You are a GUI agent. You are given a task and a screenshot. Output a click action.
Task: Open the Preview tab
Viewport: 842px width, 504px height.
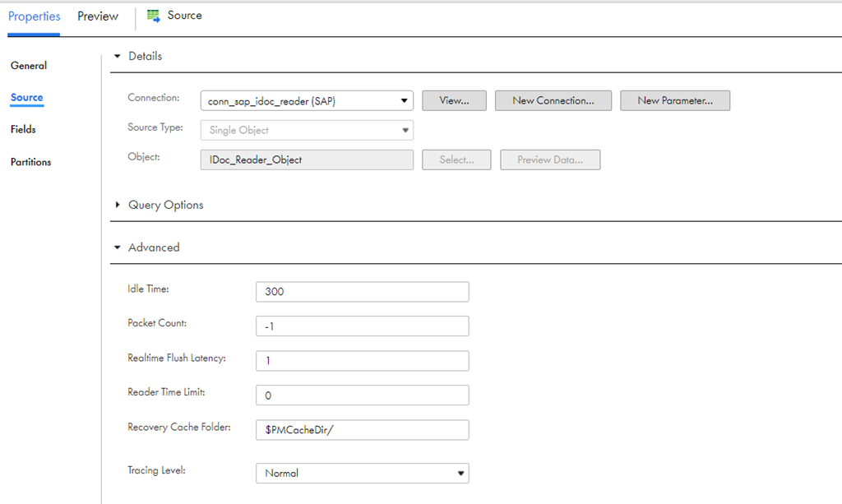coord(98,16)
